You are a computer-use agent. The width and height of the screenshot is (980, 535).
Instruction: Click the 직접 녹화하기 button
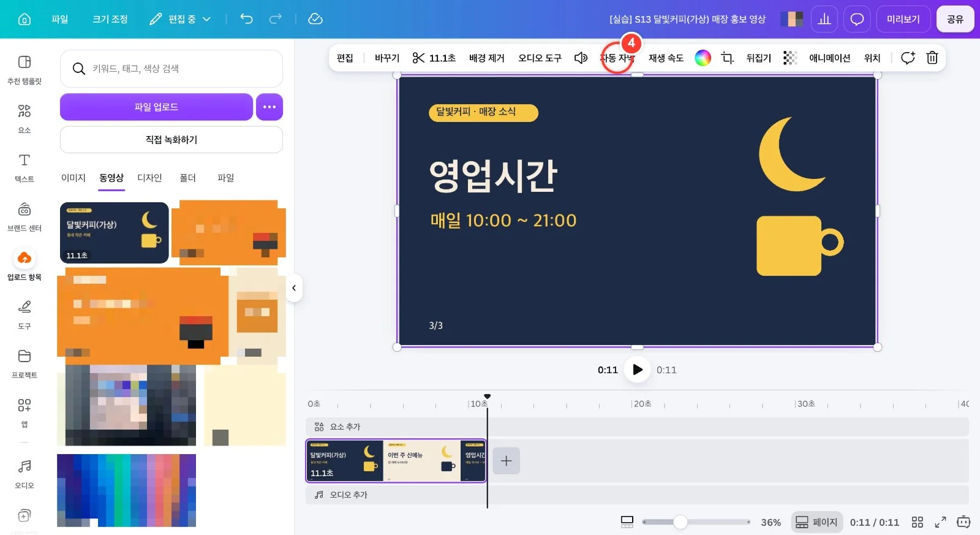pyautogui.click(x=171, y=140)
